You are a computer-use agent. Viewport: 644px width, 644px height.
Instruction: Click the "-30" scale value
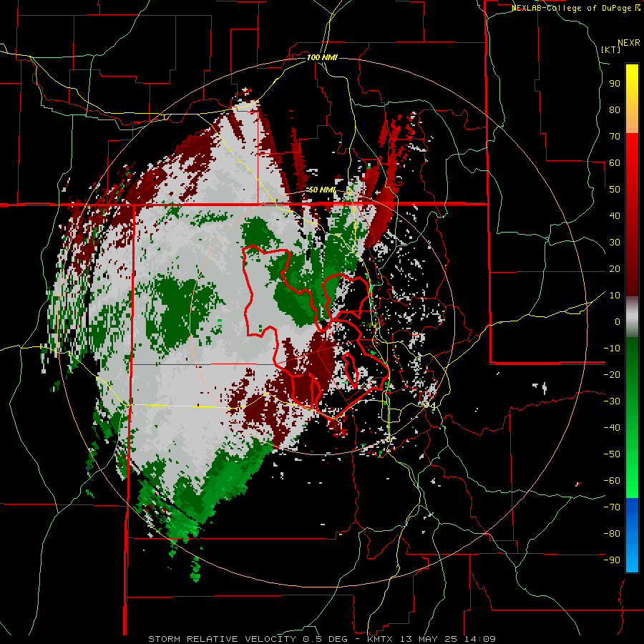[612, 401]
